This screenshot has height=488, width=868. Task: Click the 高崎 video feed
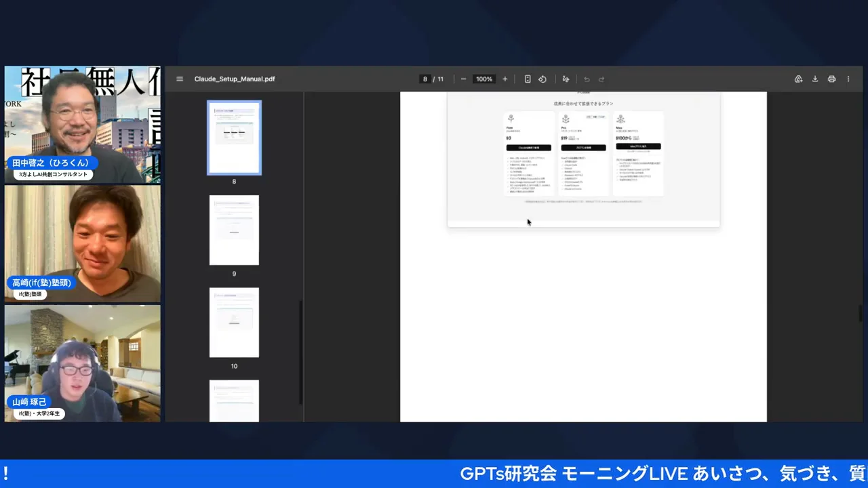click(83, 244)
